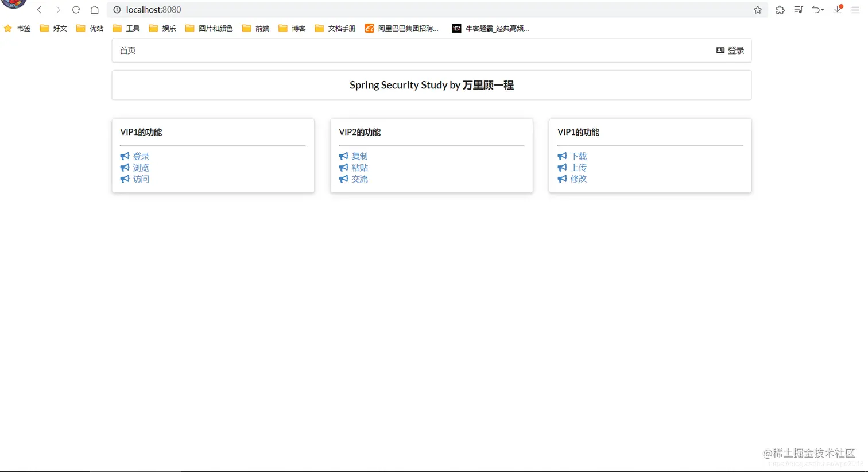Open the 粘贴 link under VIP2
The width and height of the screenshot is (868, 472).
pyautogui.click(x=360, y=168)
